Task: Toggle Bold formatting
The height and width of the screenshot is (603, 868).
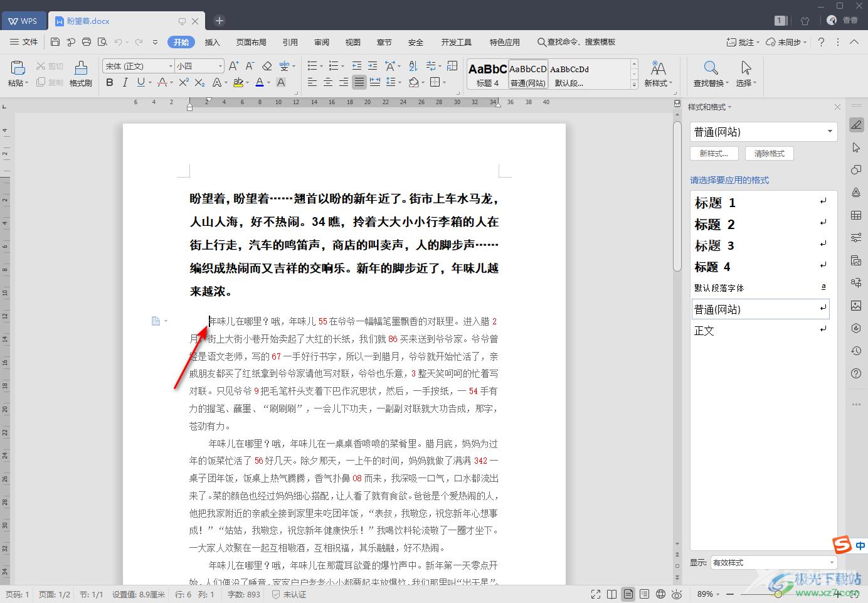Action: tap(110, 82)
